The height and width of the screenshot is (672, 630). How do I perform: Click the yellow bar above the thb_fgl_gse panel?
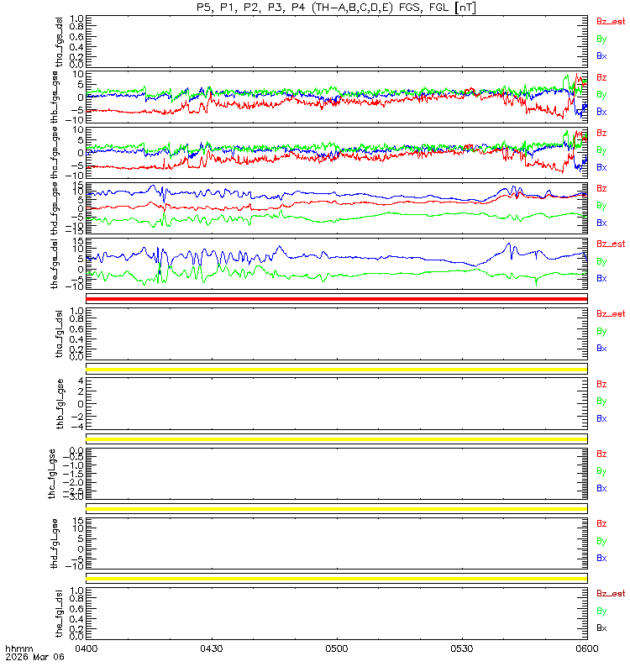coord(337,369)
